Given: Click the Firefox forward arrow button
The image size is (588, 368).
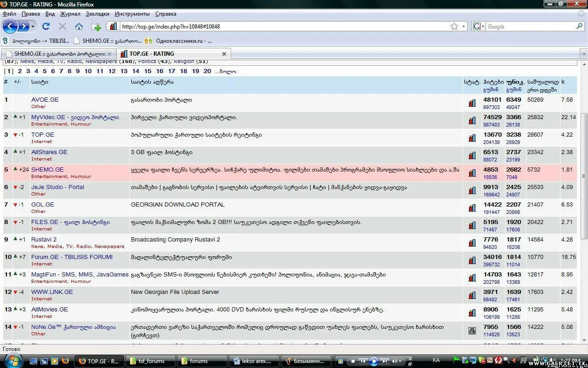Looking at the screenshot, I should (x=23, y=26).
